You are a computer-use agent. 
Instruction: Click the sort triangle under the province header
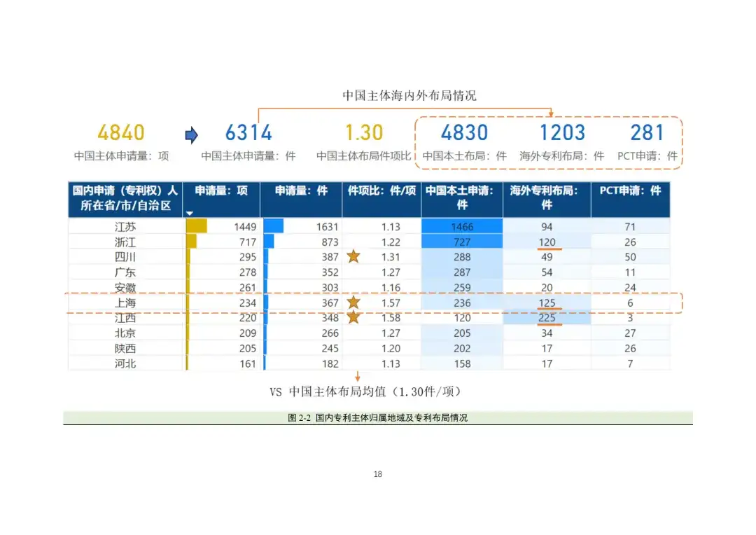(190, 213)
